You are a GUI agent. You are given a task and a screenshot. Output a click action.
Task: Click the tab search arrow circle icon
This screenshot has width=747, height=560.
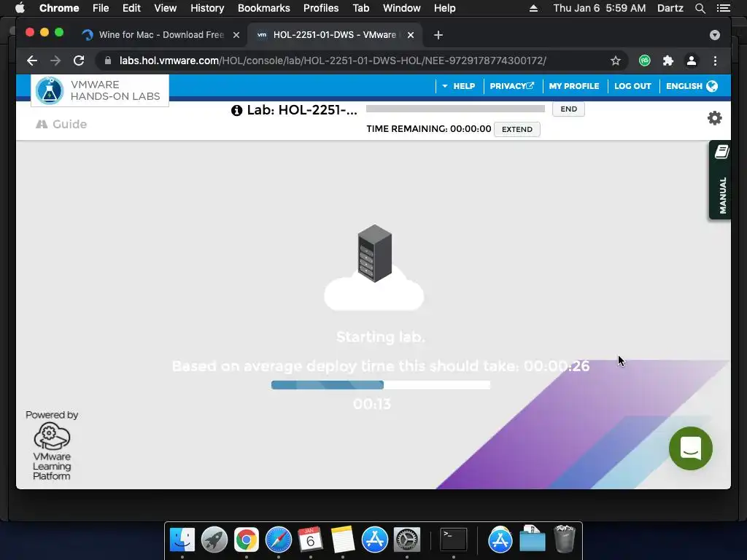click(715, 35)
